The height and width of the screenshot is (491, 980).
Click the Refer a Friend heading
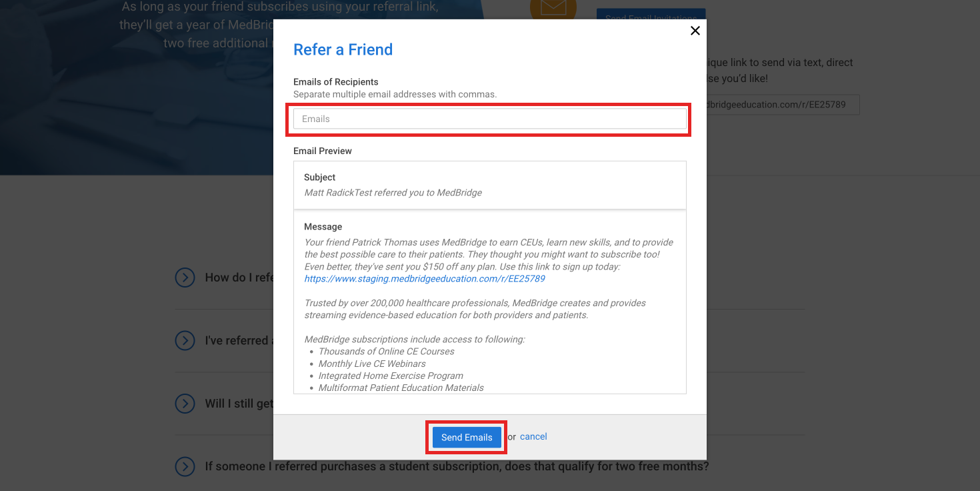point(343,49)
